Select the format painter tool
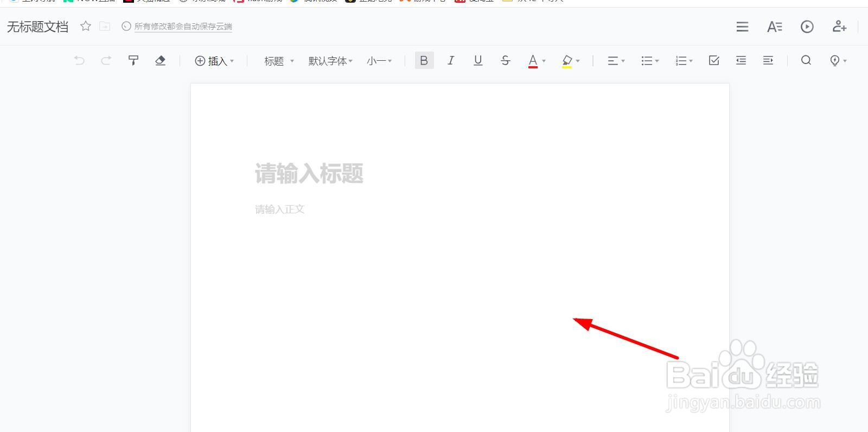Viewport: 868px width, 432px height. (133, 60)
